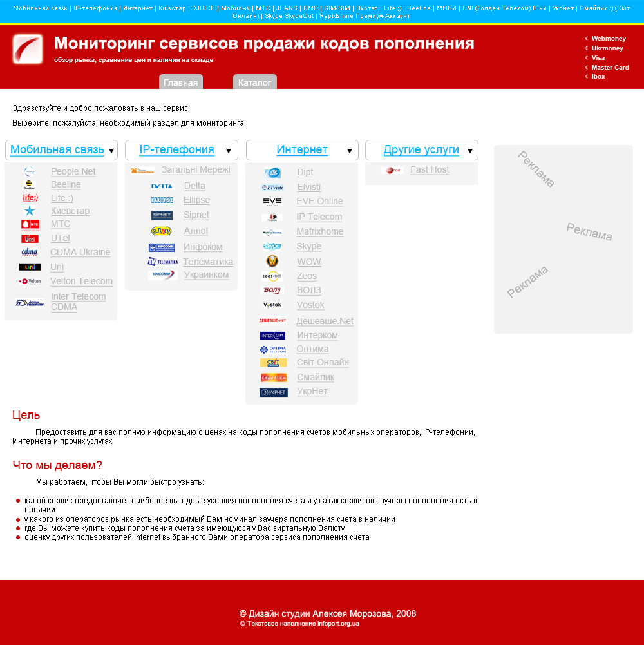The image size is (644, 645).
Task: Open the Мобильная связь heading link
Action: (x=57, y=149)
